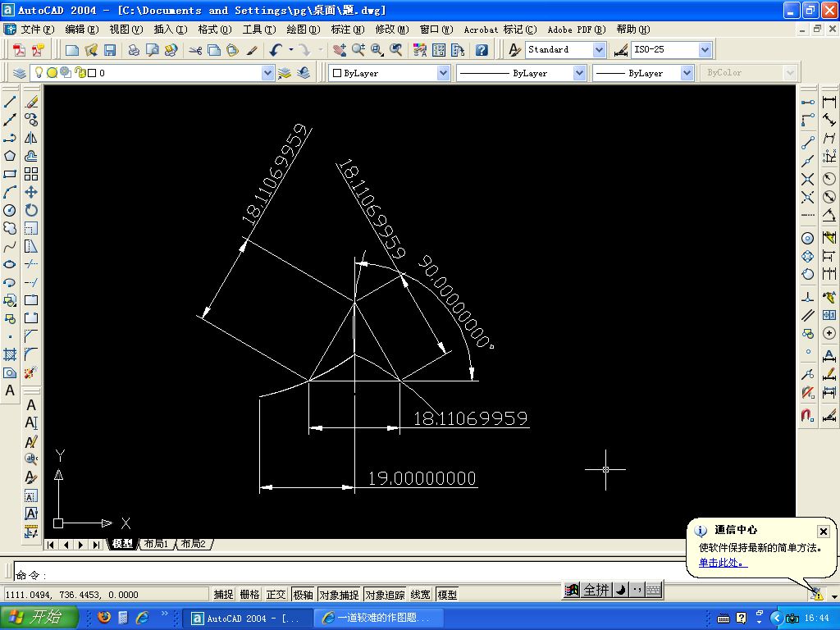This screenshot has height=630, width=840.
Task: Expand the layer 0 dropdown list
Action: (x=268, y=73)
